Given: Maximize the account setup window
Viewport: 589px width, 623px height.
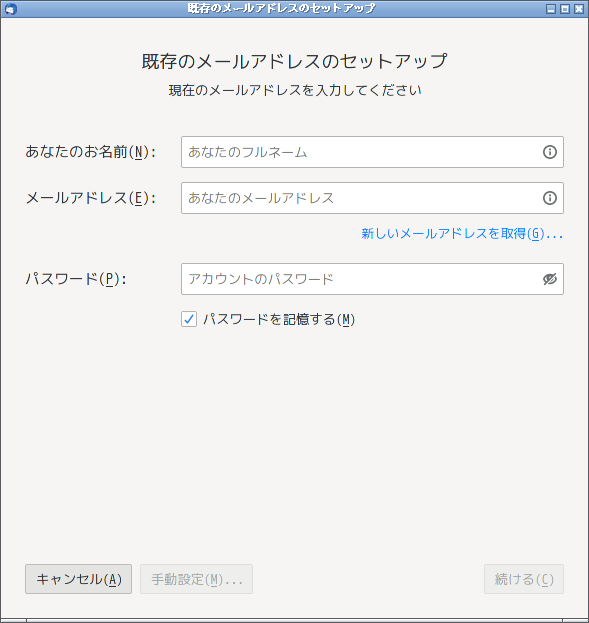Looking at the screenshot, I should click(565, 9).
